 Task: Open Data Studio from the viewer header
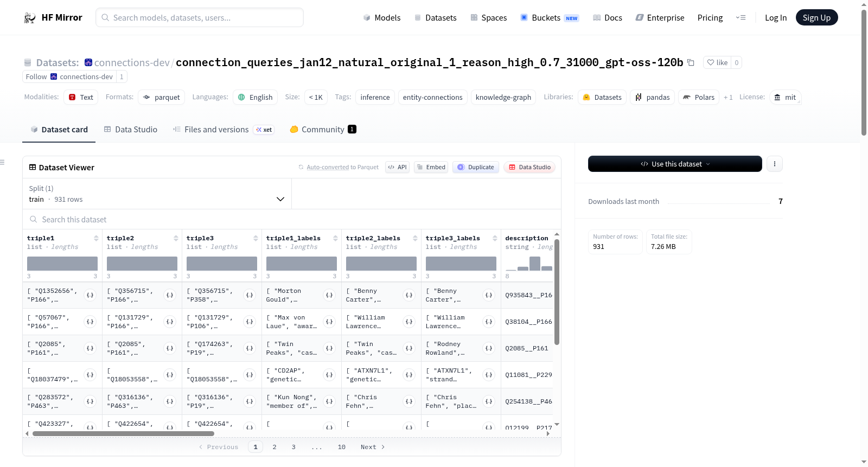pyautogui.click(x=529, y=167)
